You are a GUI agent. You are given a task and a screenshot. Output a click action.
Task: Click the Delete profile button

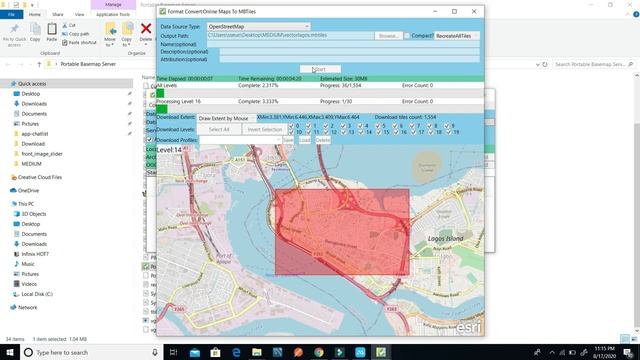point(323,140)
